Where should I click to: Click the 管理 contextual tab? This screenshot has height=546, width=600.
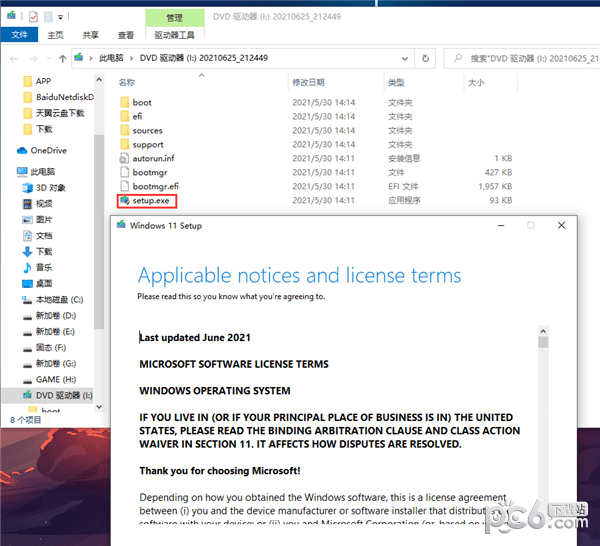click(174, 18)
